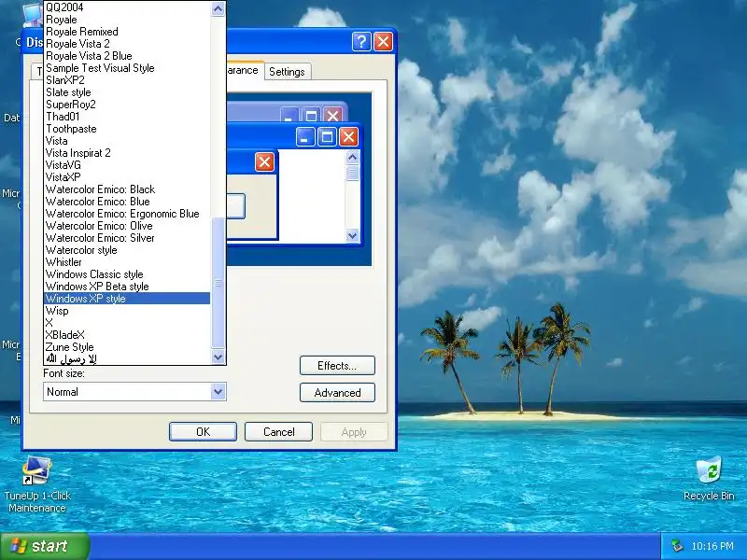747x560 pixels.
Task: Pick SuperRoy2 from the list
Action: point(127,105)
